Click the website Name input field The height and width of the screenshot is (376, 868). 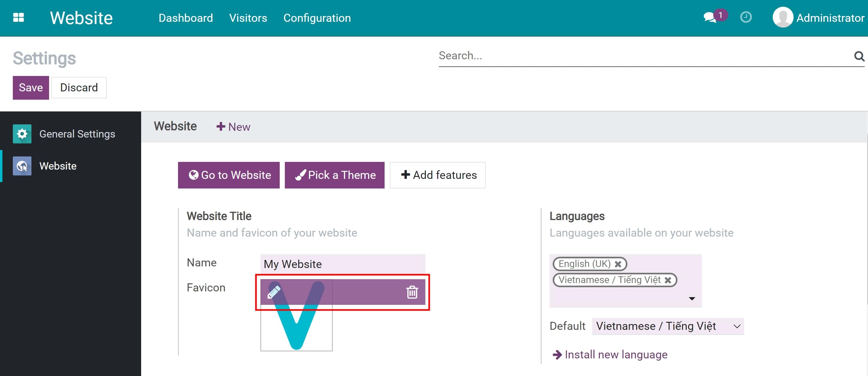(x=342, y=264)
